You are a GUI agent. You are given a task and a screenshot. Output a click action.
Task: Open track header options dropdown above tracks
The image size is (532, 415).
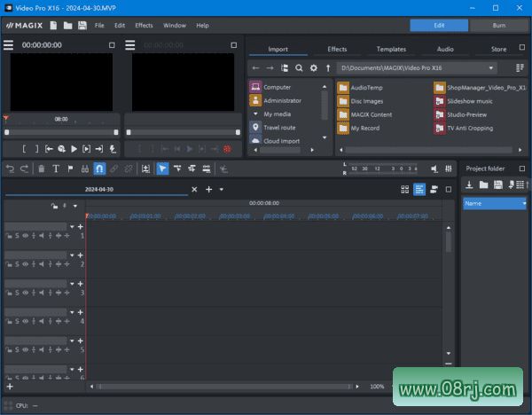[75, 206]
